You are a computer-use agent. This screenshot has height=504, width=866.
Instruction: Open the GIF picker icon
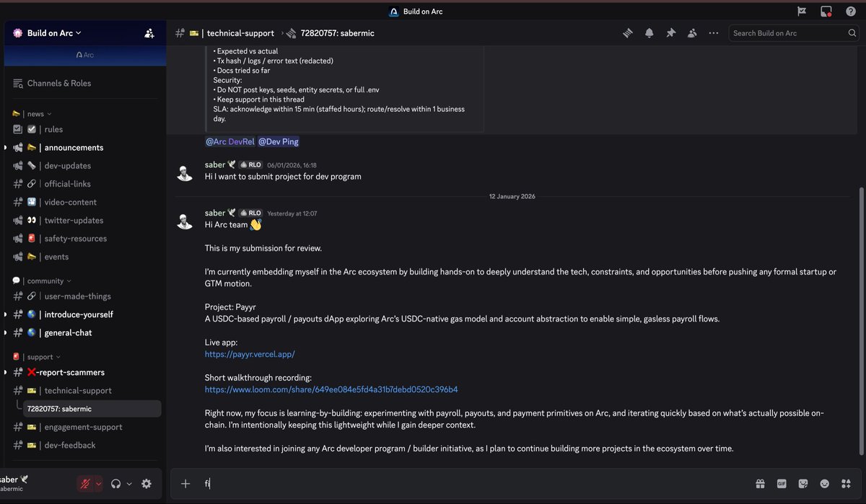782,484
